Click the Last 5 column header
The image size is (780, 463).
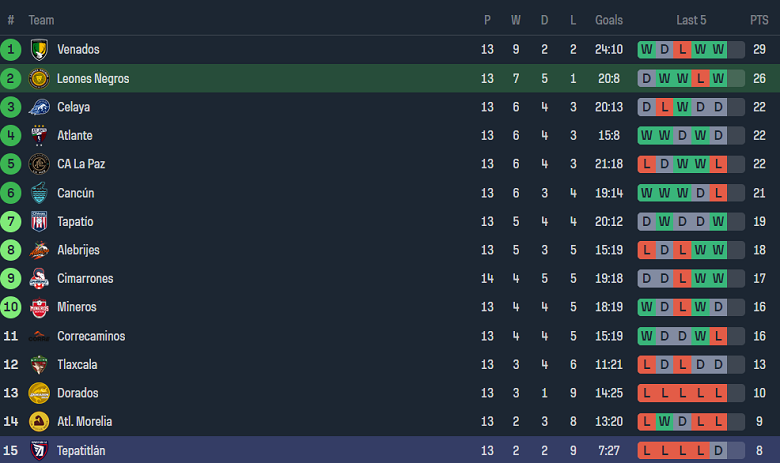point(691,20)
